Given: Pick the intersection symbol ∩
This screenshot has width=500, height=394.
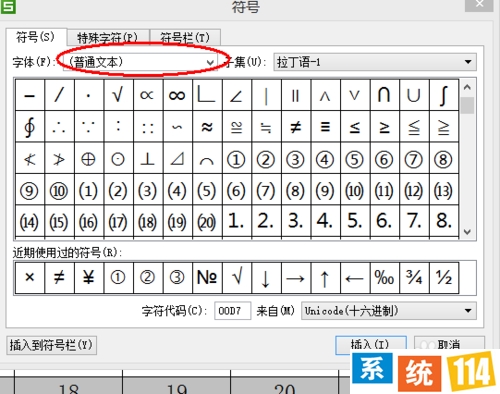Looking at the screenshot, I should (x=384, y=95).
